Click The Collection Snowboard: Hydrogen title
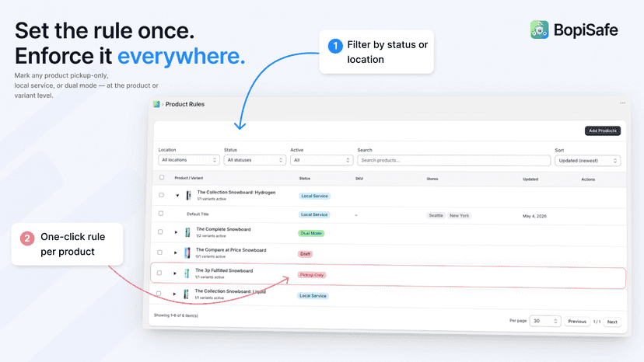Screen dimensions: 644x362 (236, 192)
